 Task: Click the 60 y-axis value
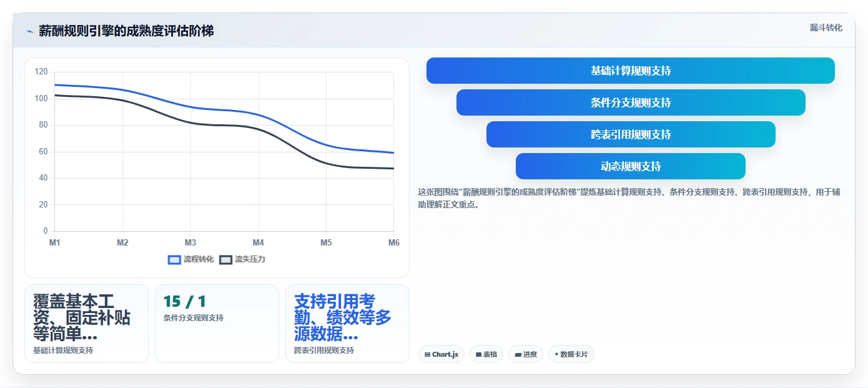[x=43, y=152]
